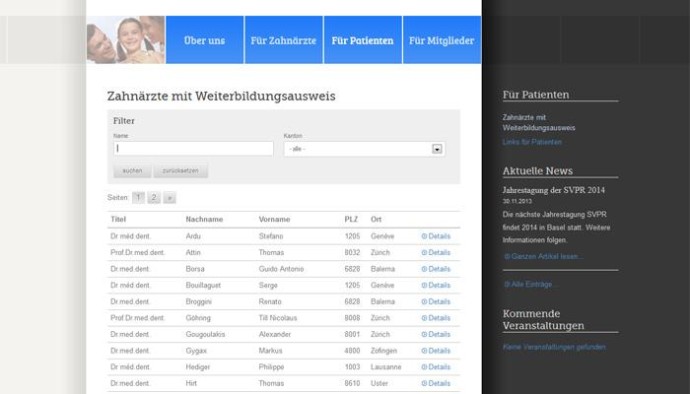Open the Für Mitglieder menu tab
690x394 pixels.
click(x=442, y=40)
